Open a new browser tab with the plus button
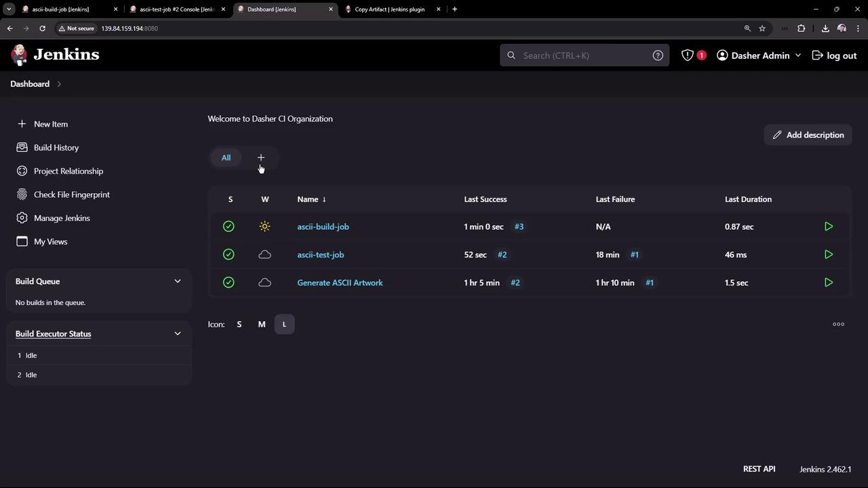The image size is (868, 488). (454, 9)
